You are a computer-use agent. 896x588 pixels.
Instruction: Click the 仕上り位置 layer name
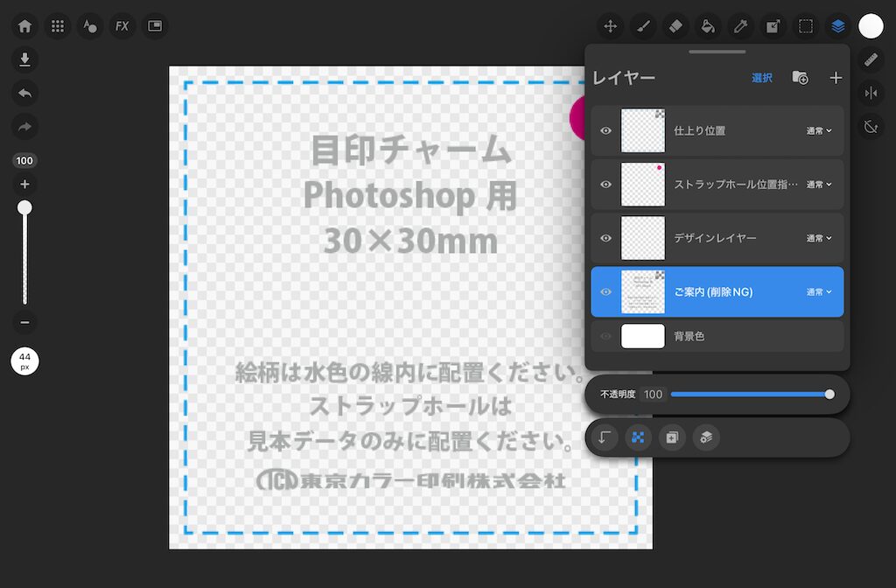coord(699,131)
